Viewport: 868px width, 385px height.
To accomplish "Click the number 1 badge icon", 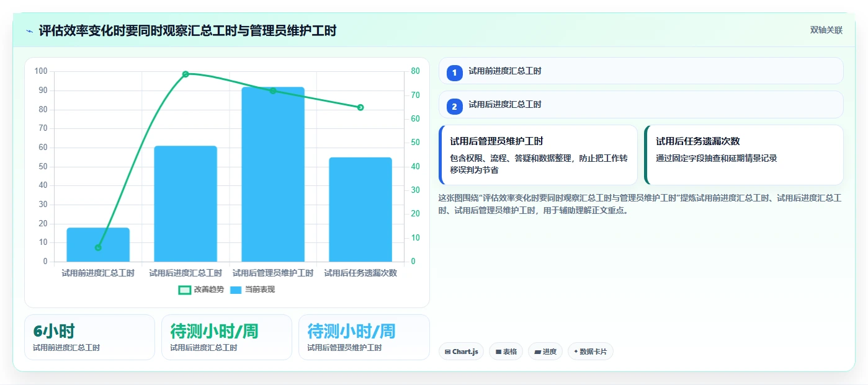I will 454,73.
